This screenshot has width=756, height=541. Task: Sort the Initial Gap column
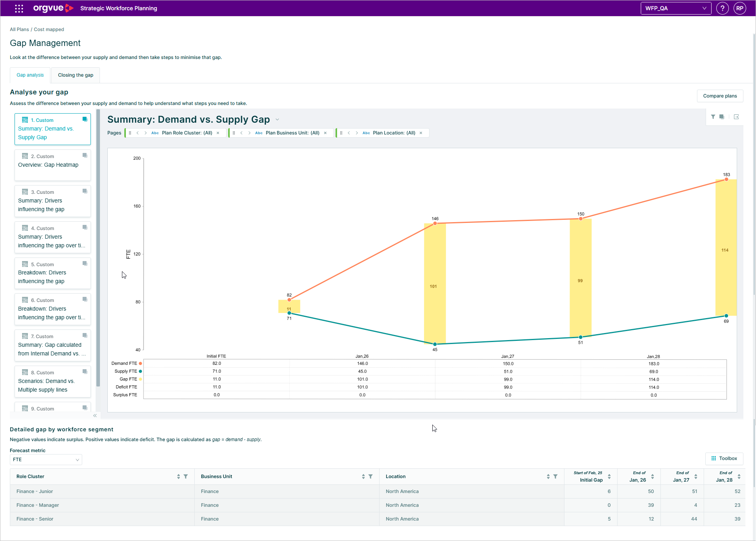coord(609,477)
